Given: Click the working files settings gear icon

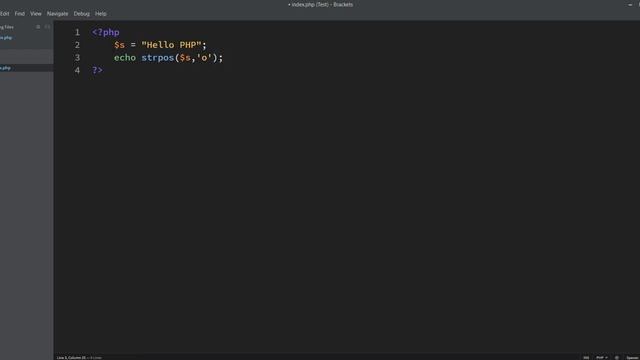Looking at the screenshot, I should coord(38,27).
